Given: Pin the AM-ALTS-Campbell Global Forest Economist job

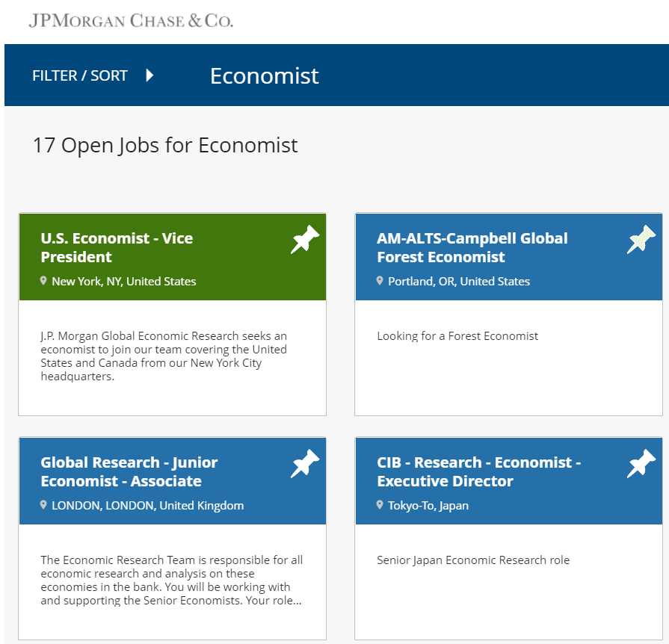Looking at the screenshot, I should (641, 240).
